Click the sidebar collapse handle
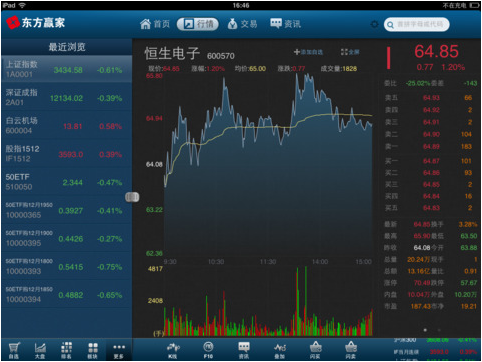The image size is (482, 362). [x=132, y=197]
